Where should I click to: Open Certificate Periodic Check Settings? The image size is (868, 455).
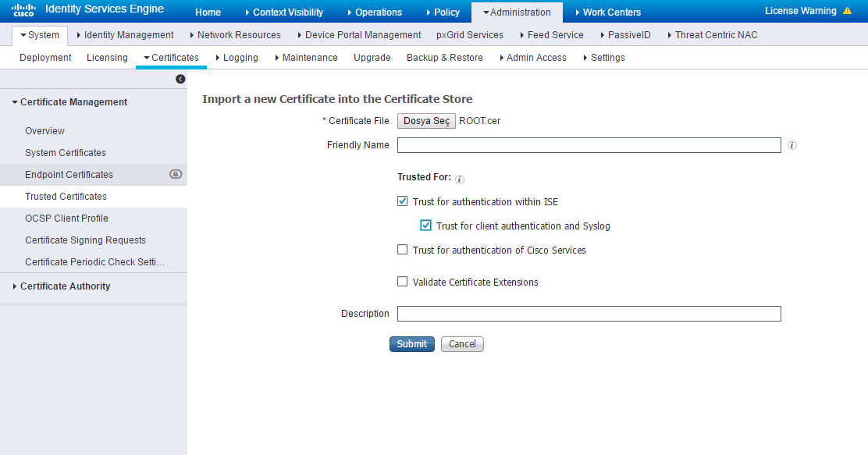(94, 261)
